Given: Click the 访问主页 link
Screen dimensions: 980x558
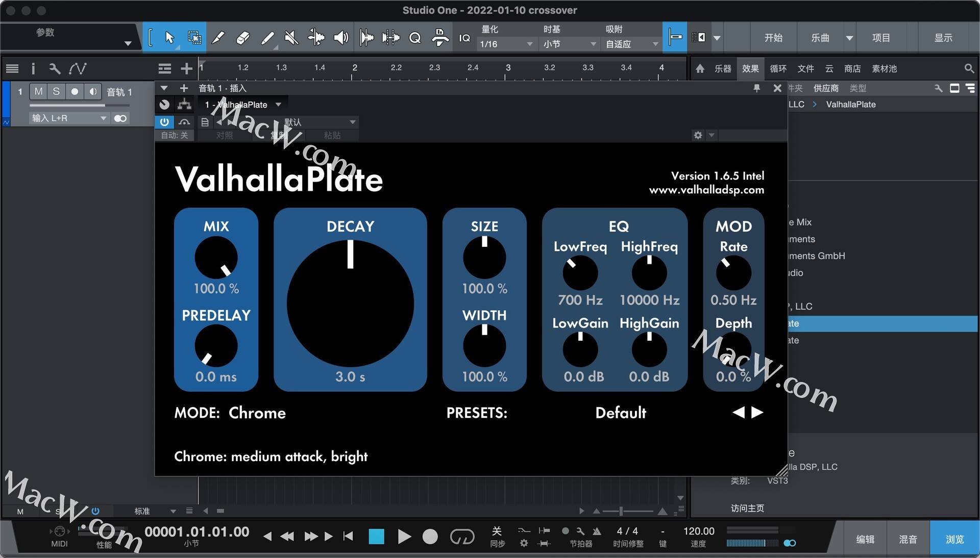Looking at the screenshot, I should [x=747, y=508].
